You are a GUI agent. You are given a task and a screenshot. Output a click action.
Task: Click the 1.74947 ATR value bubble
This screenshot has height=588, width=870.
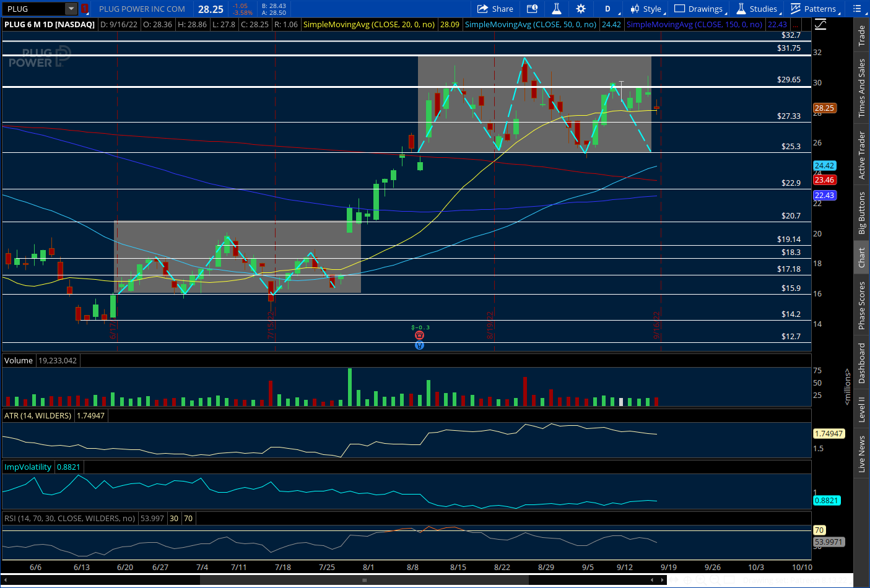tap(829, 433)
